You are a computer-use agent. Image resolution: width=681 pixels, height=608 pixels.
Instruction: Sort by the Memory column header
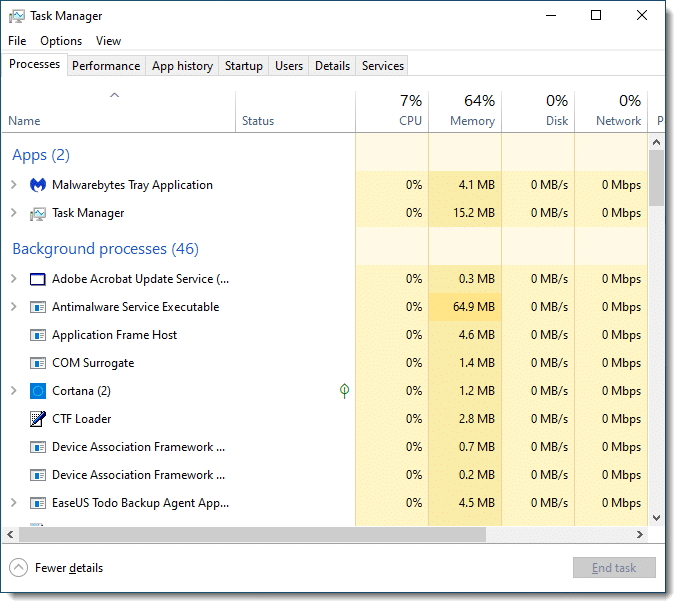467,112
